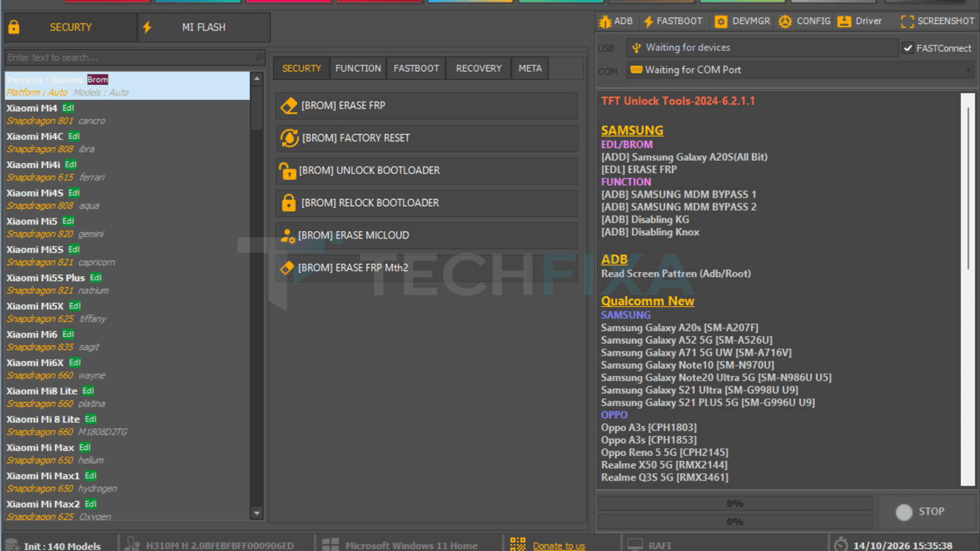Switch to the META tab
Image resolution: width=980 pixels, height=551 pixels.
point(530,69)
